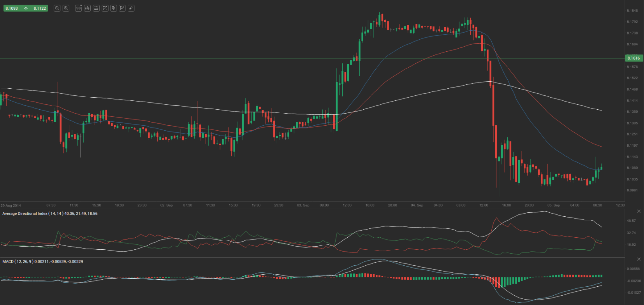
Task: Click the 03. Sep date on time axis
Action: pyautogui.click(x=303, y=205)
